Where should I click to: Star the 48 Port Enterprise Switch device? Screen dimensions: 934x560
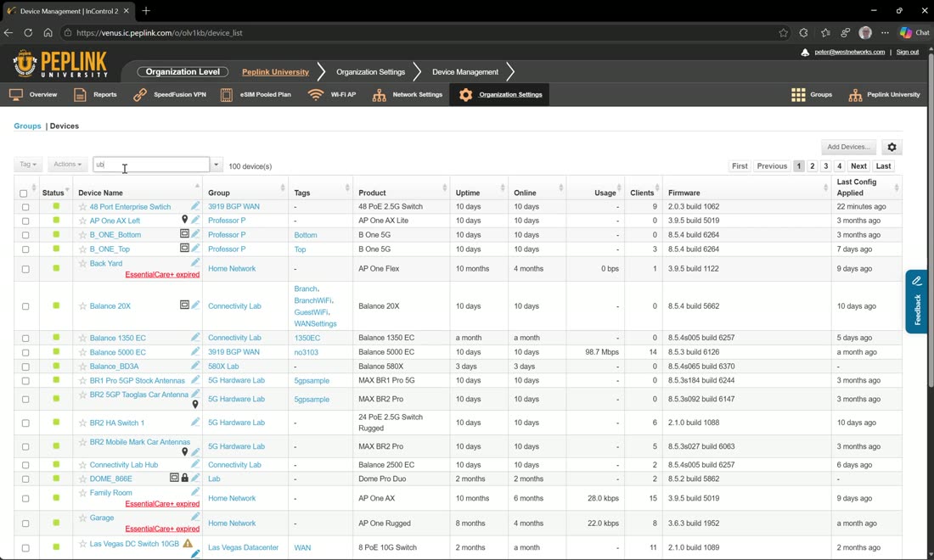[x=83, y=207]
